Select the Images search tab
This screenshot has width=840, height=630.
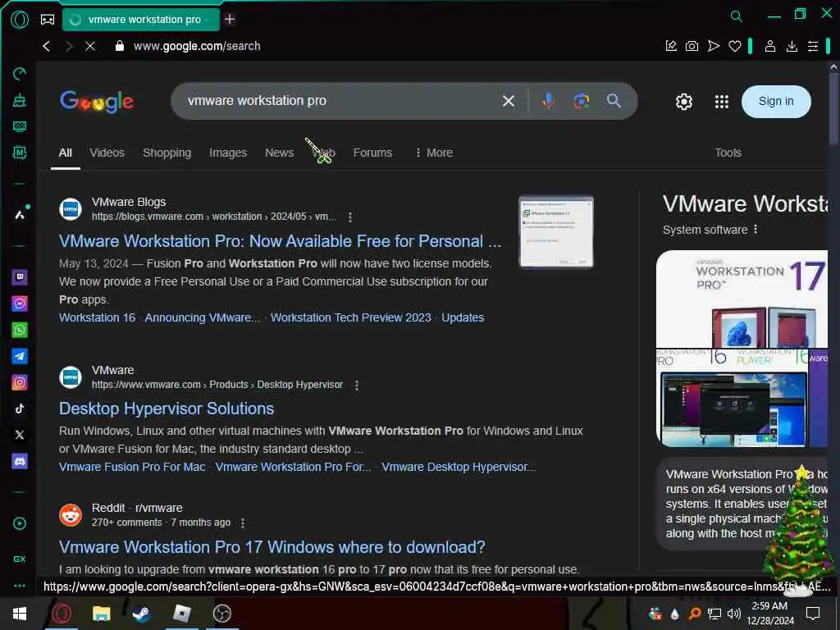point(228,153)
